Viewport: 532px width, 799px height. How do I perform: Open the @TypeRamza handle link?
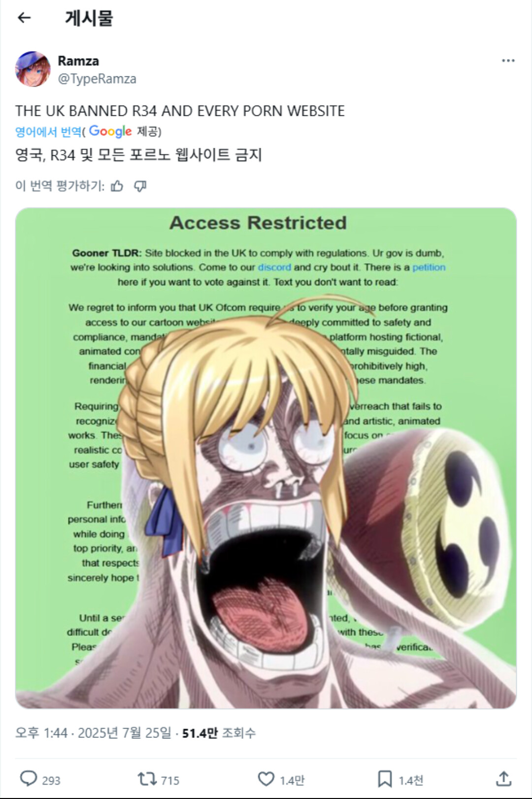tap(97, 79)
